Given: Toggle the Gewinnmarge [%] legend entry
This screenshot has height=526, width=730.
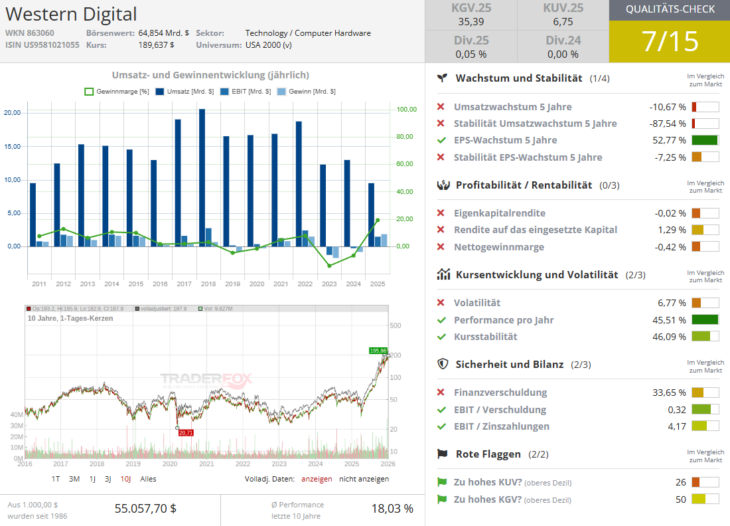Looking at the screenshot, I should [116, 91].
